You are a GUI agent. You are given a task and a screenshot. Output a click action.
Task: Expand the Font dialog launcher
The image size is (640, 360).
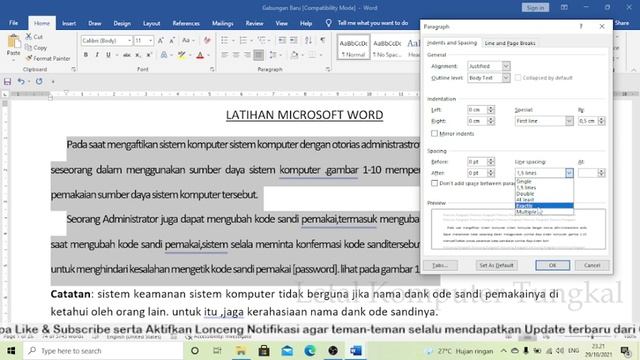click(212, 69)
